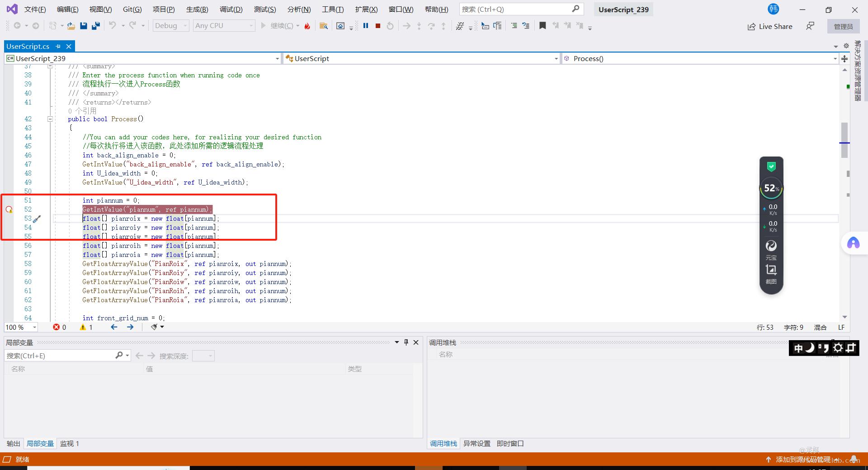Image resolution: width=868 pixels, height=470 pixels.
Task: Open the 文件(F) menu
Action: tap(35, 9)
